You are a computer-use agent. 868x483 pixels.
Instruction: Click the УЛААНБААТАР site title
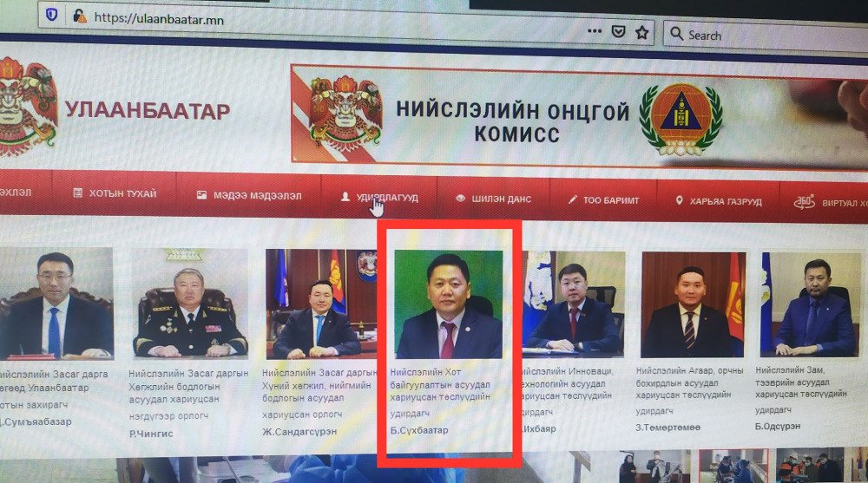tap(148, 111)
